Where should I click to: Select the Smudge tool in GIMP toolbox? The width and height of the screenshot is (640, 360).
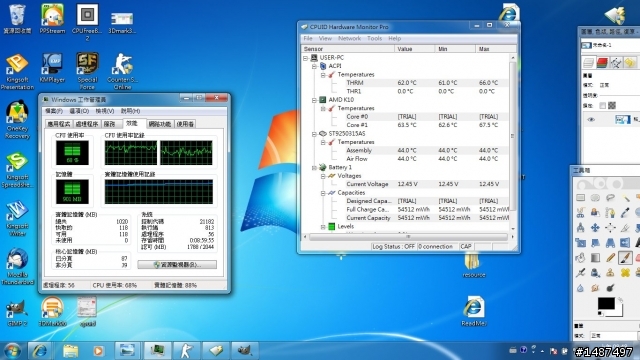595,288
